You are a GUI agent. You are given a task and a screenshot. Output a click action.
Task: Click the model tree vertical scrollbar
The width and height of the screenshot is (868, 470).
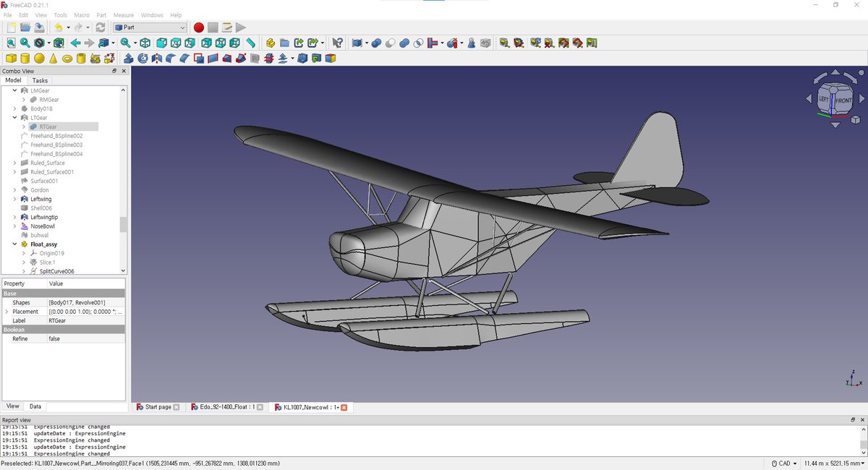[x=123, y=224]
